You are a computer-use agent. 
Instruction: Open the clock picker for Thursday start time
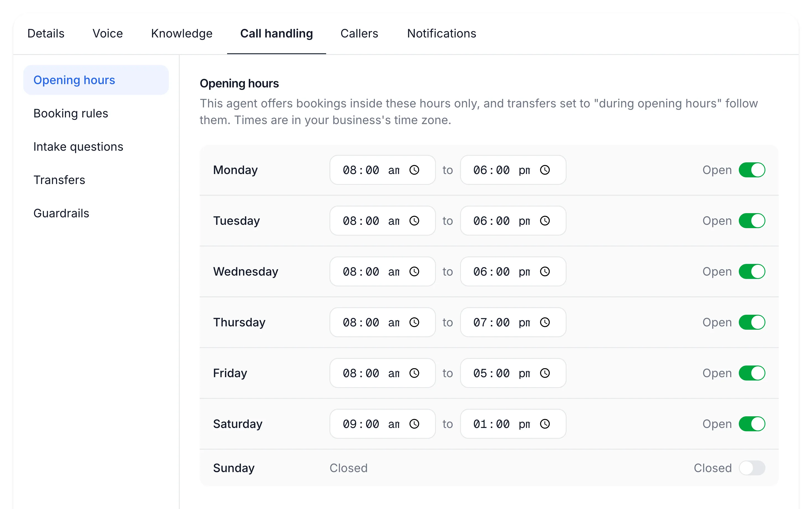[414, 322]
